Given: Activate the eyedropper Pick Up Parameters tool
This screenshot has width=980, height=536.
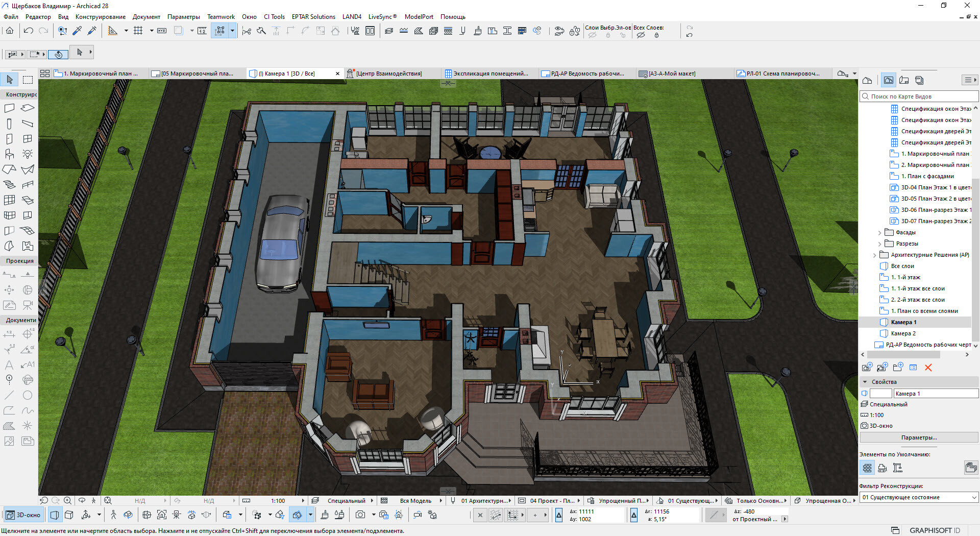Looking at the screenshot, I should [77, 31].
